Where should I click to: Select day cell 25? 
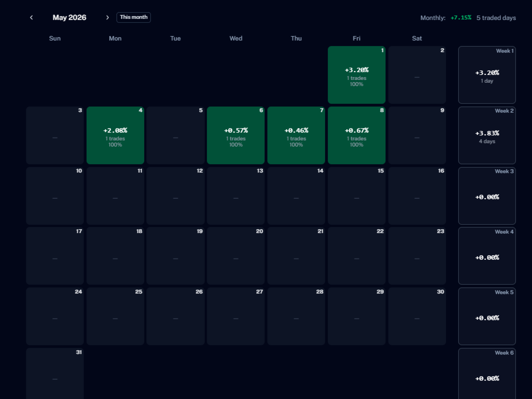coord(115,316)
